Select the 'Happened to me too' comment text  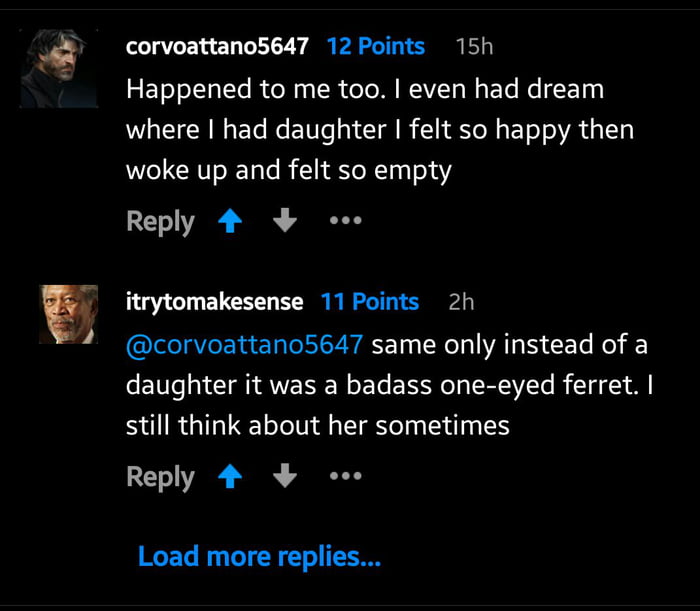pyautogui.click(x=379, y=130)
